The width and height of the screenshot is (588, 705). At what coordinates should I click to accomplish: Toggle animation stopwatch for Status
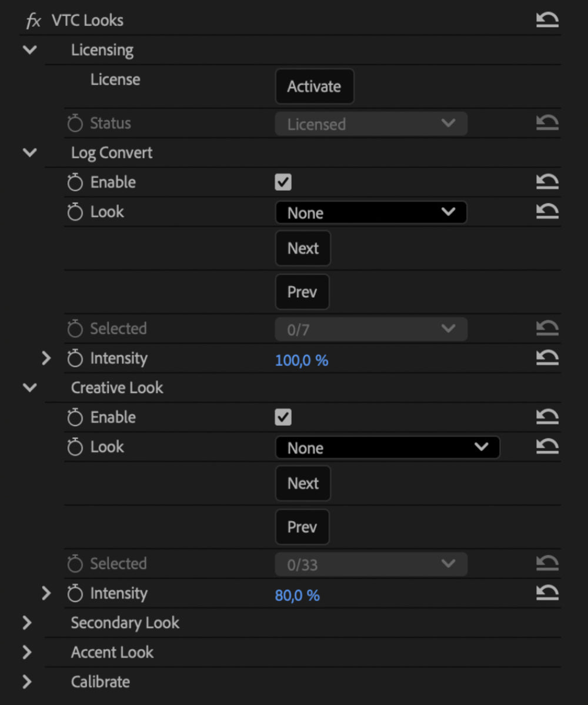(x=75, y=123)
